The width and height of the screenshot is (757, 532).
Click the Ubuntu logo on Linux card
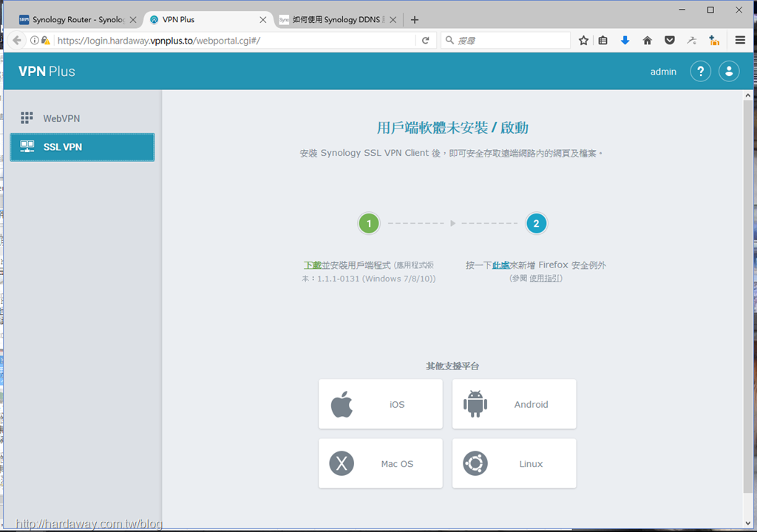pos(475,463)
